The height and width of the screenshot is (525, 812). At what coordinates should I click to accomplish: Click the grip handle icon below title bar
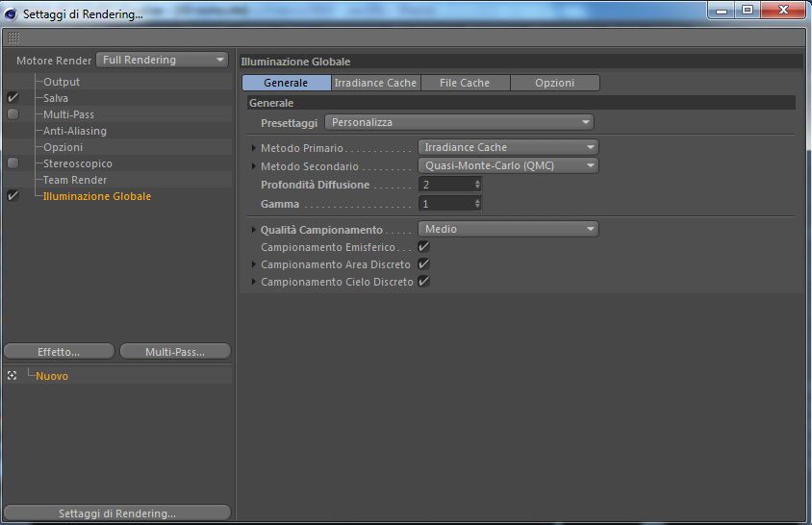tap(13, 37)
